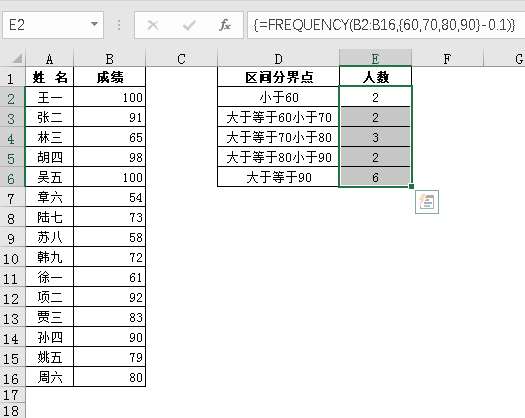The width and height of the screenshot is (525, 418).
Task: Select the row 7 header
Action: click(x=11, y=198)
